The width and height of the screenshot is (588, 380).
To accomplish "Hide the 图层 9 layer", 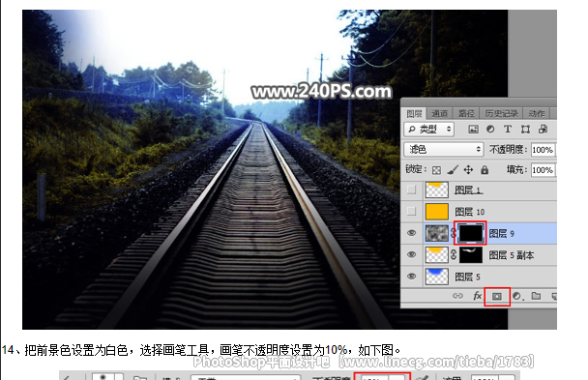I will click(411, 233).
